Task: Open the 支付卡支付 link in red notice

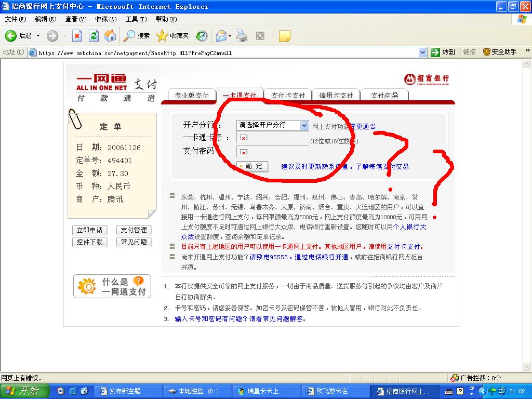Action: click(403, 247)
